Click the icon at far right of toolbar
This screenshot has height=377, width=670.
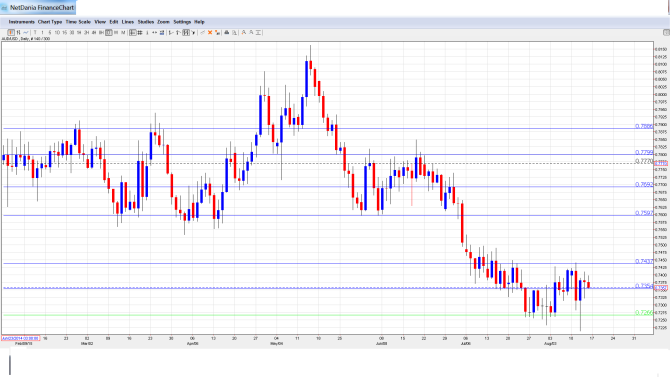tap(666, 32)
